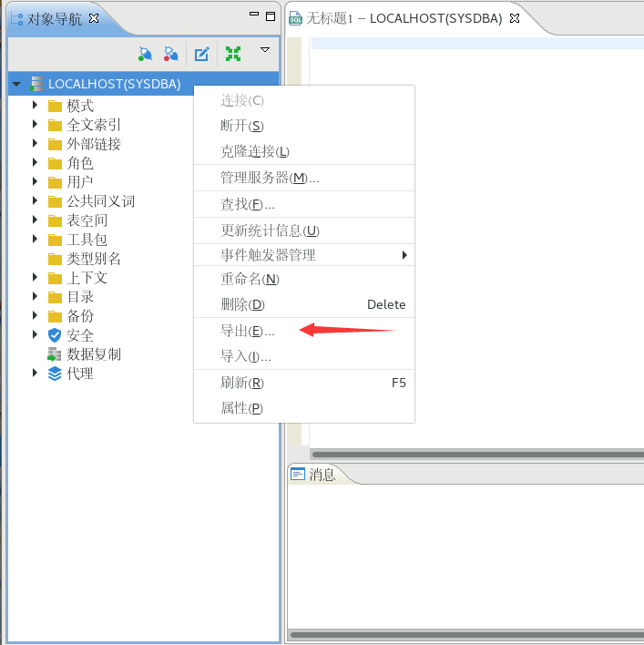Open 属性(P) from the context menu
This screenshot has width=644, height=645.
pos(304,408)
